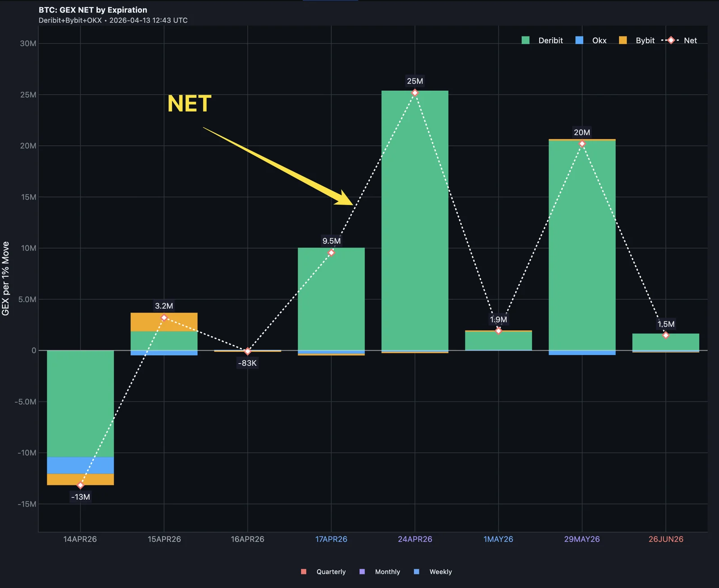Click the 20M label above the 29MAY26 bar
The height and width of the screenshot is (588, 719).
tap(582, 132)
